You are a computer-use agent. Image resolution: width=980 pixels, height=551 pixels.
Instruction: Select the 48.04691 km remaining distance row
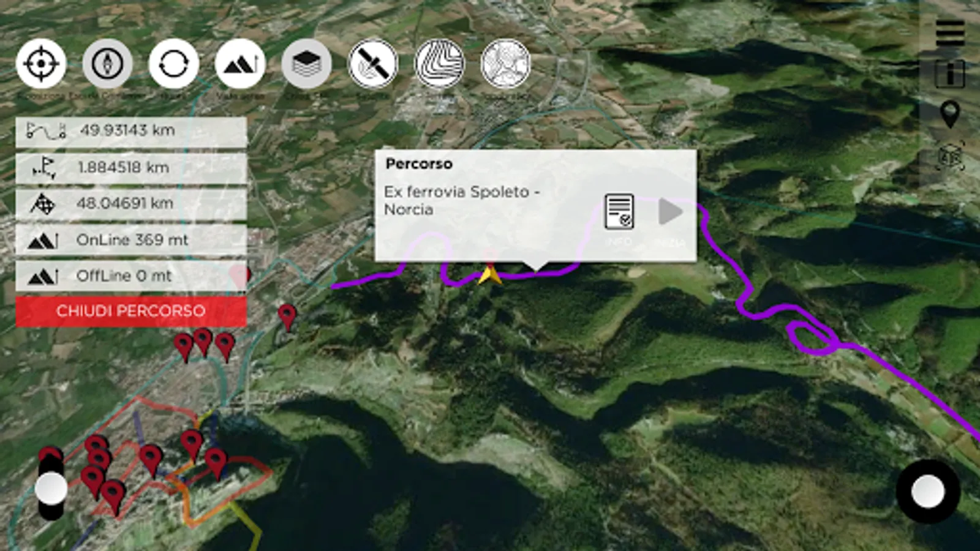131,204
